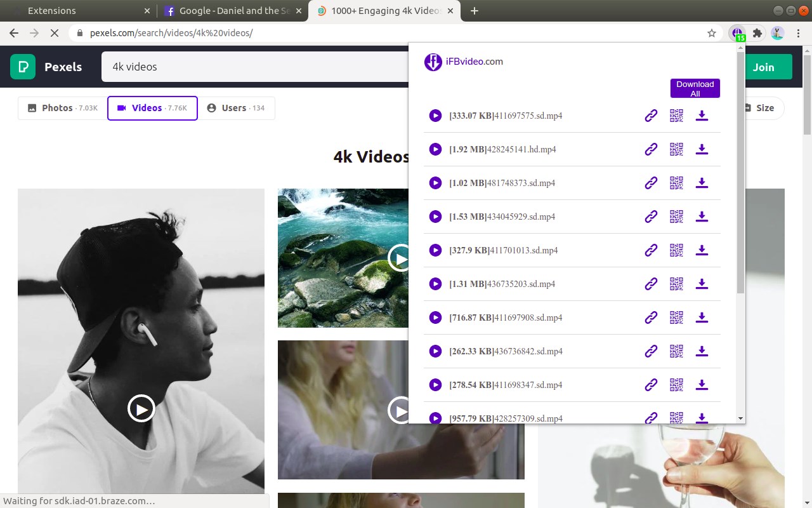Image resolution: width=812 pixels, height=508 pixels.
Task: Play the 411697575.sd.mp4 video preview
Action: click(435, 116)
